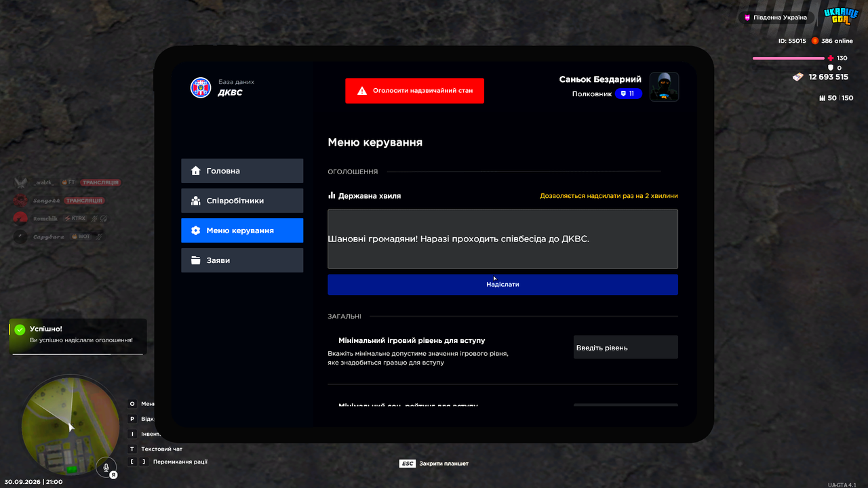Viewport: 868px width, 488px height.
Task: Click the ESC key hint to close tablet
Action: click(407, 464)
